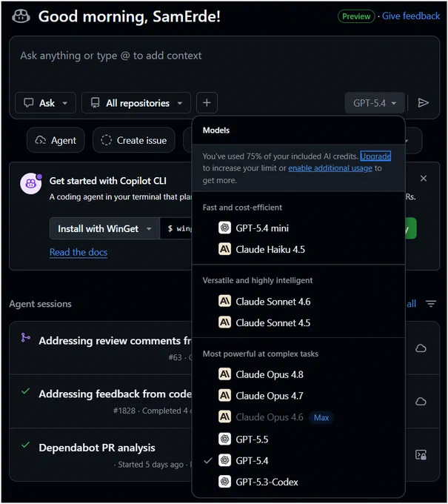
Task: Click the OpenAI icon beside GPT-5.4 mini
Action: tap(224, 228)
